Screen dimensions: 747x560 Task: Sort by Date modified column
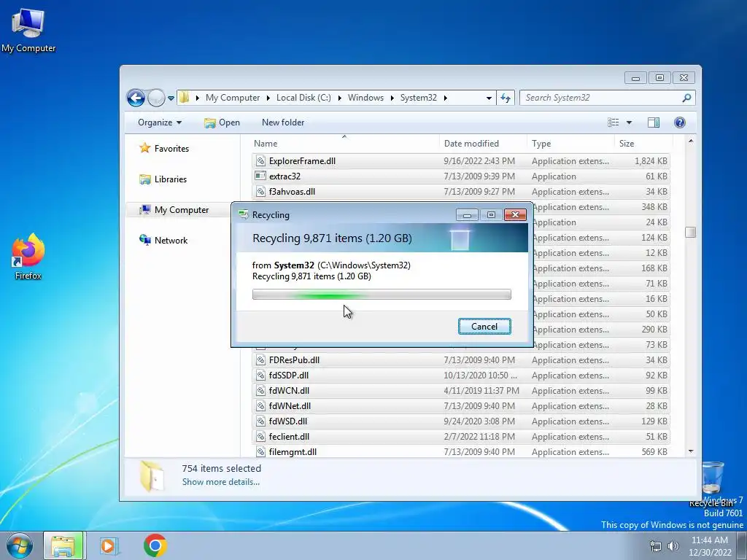[x=483, y=144]
